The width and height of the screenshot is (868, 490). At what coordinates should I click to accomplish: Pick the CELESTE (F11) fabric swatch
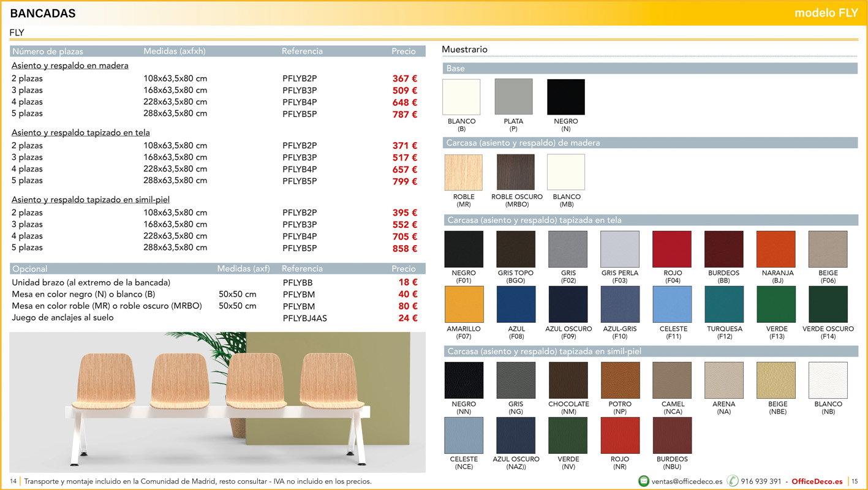[672, 304]
